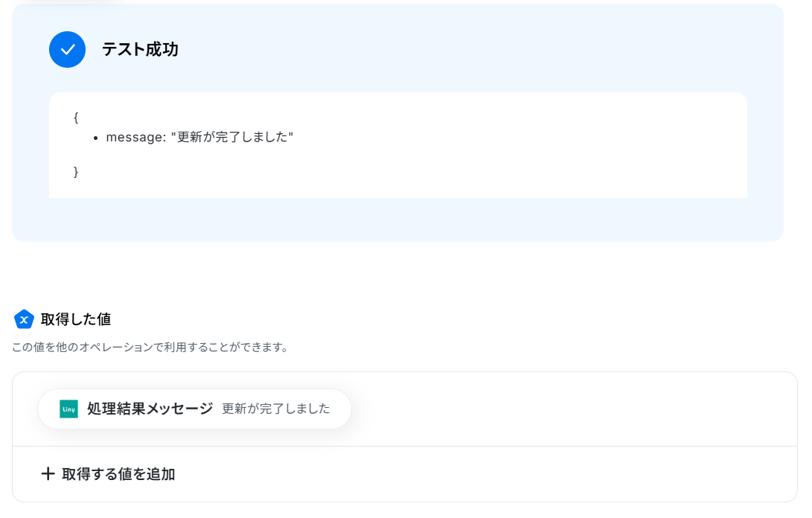
Task: Select the 処理結果メッセージ value chip
Action: tap(195, 409)
